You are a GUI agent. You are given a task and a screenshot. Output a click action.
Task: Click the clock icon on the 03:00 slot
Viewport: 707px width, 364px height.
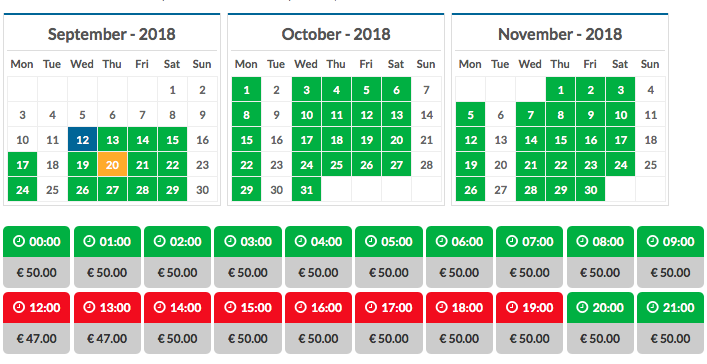[230, 241]
